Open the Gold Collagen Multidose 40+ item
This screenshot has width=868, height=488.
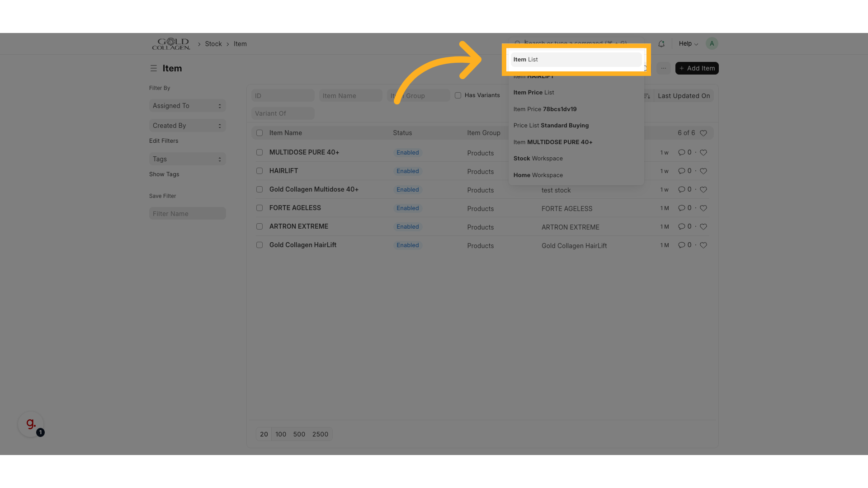click(314, 189)
